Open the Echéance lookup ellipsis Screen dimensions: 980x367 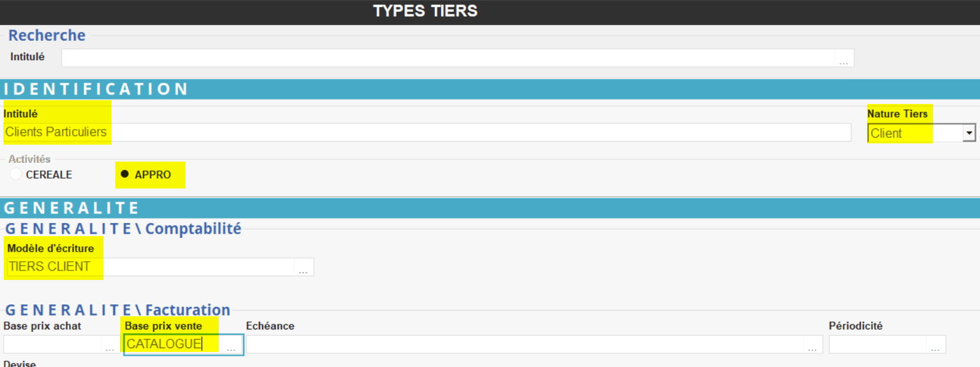pos(813,345)
